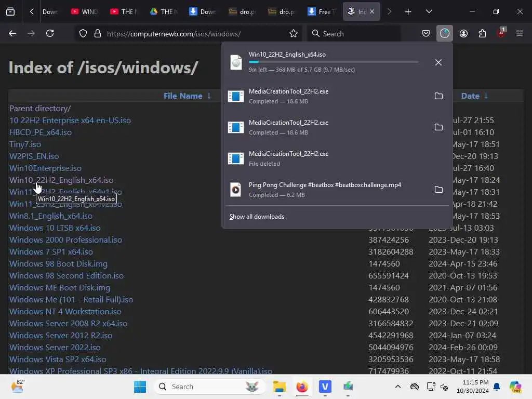The width and height of the screenshot is (532, 399).
Task: Toggle the downloads panel toolbar button
Action: tap(445, 34)
